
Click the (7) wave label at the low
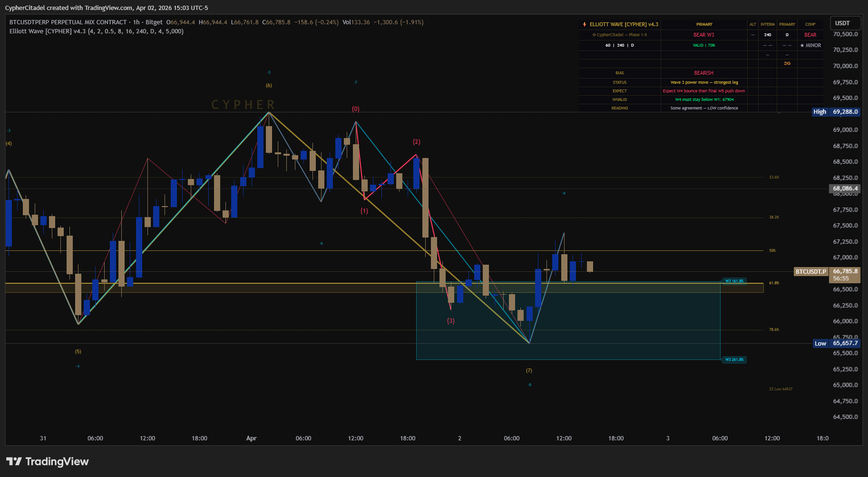(529, 370)
